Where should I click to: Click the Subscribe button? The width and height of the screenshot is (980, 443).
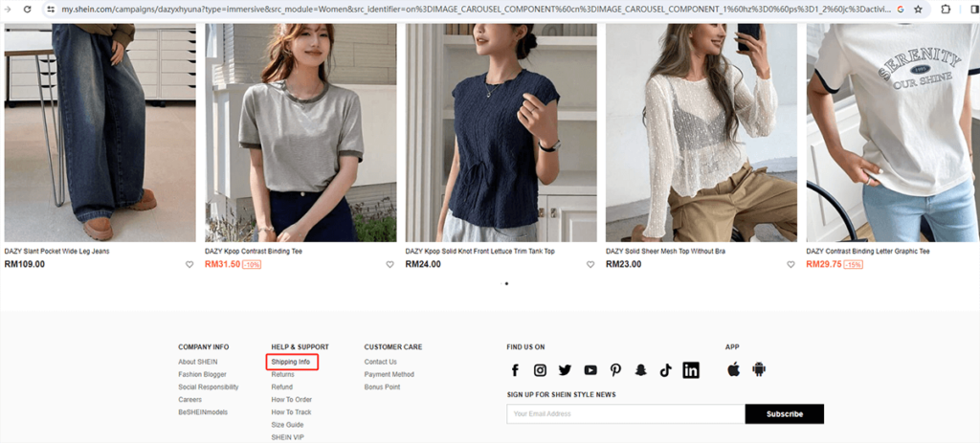(x=784, y=414)
